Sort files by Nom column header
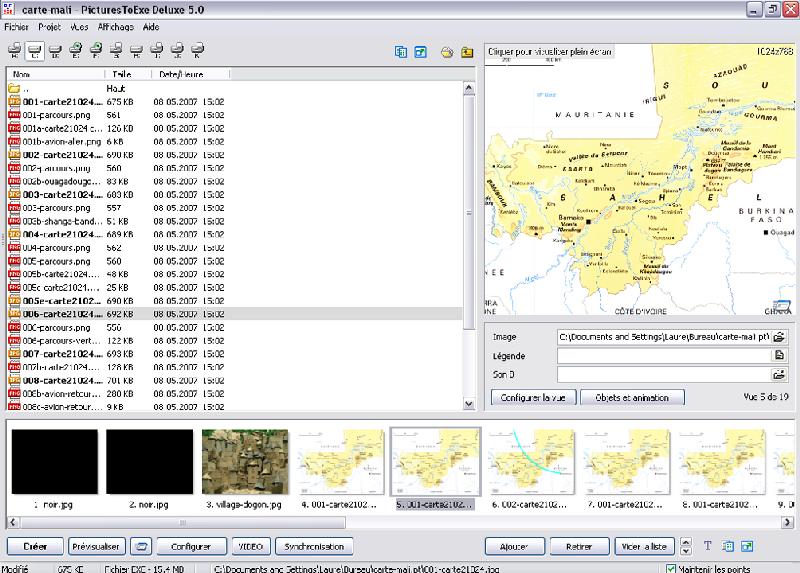Screen dimensions: 800x573 tap(56, 74)
